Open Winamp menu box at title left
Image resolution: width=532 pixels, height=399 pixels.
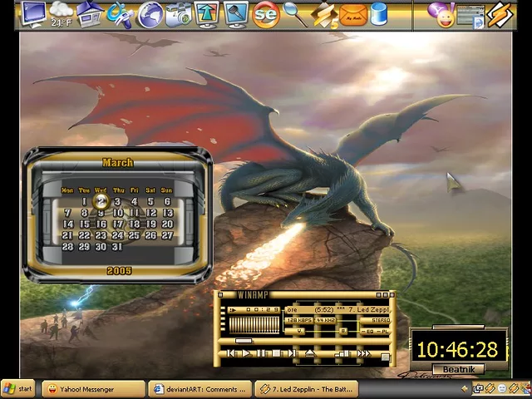coord(220,295)
